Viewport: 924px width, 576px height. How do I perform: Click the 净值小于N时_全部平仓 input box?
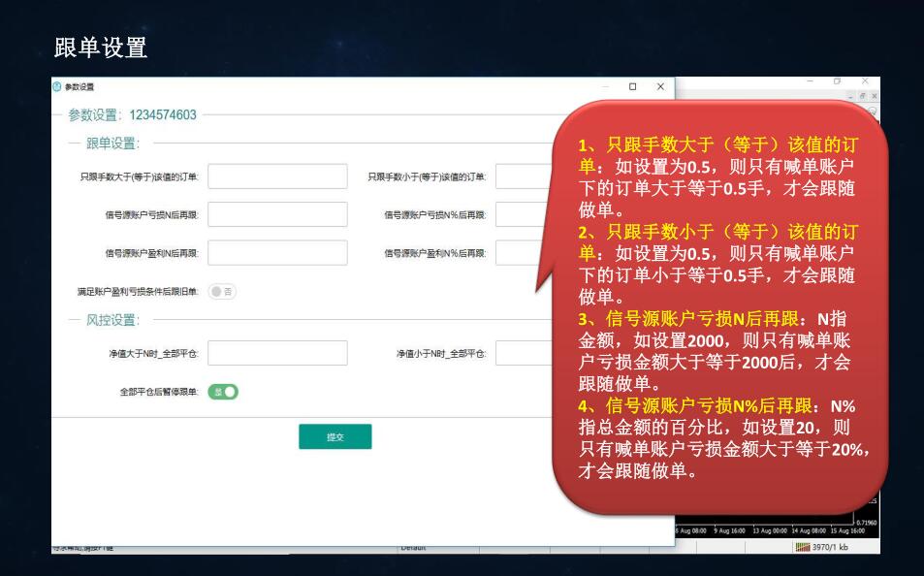tap(522, 353)
